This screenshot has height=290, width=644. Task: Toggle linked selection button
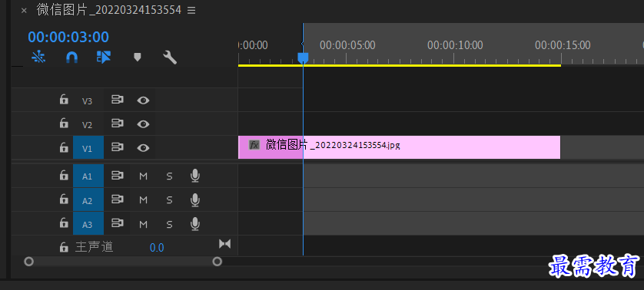(104, 58)
